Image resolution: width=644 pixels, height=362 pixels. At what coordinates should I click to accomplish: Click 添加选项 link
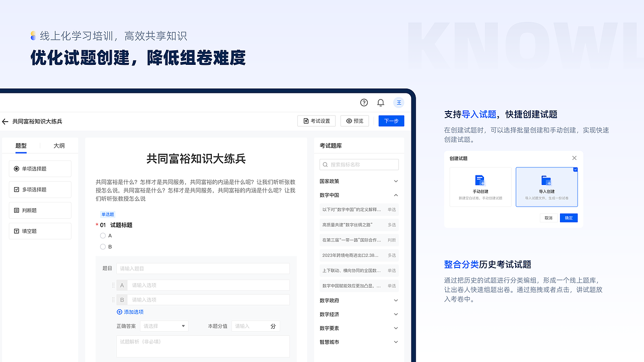click(134, 312)
